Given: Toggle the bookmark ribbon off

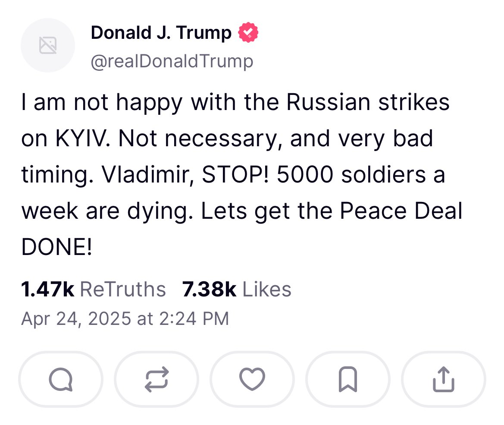Looking at the screenshot, I should tap(348, 379).
